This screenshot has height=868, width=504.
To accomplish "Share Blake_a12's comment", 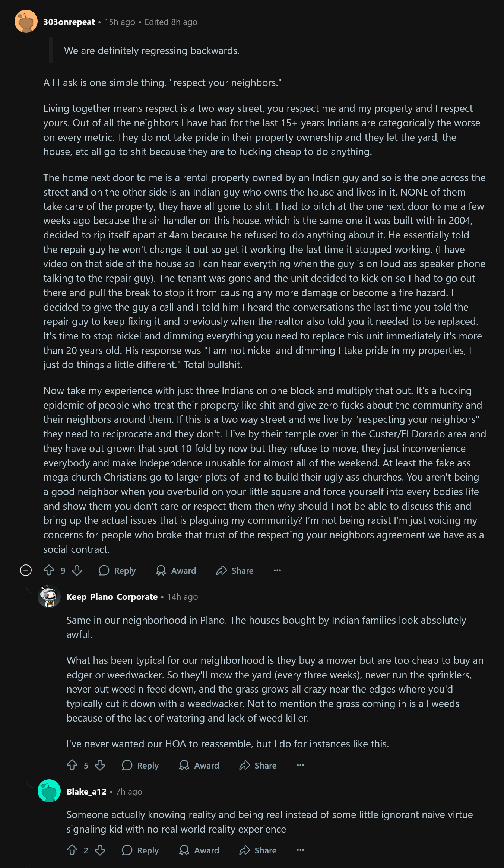I will pyautogui.click(x=258, y=850).
